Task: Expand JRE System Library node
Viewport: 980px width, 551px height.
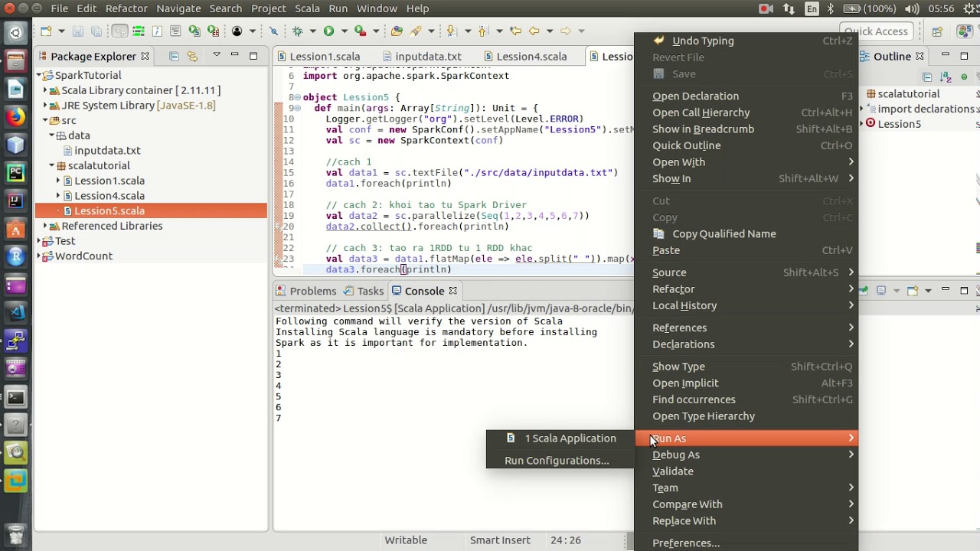Action: point(45,106)
